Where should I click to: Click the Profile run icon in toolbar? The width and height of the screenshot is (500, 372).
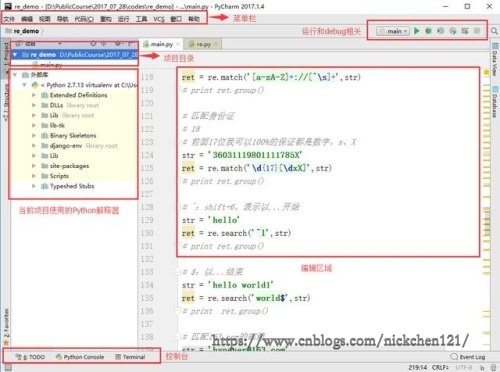click(453, 31)
